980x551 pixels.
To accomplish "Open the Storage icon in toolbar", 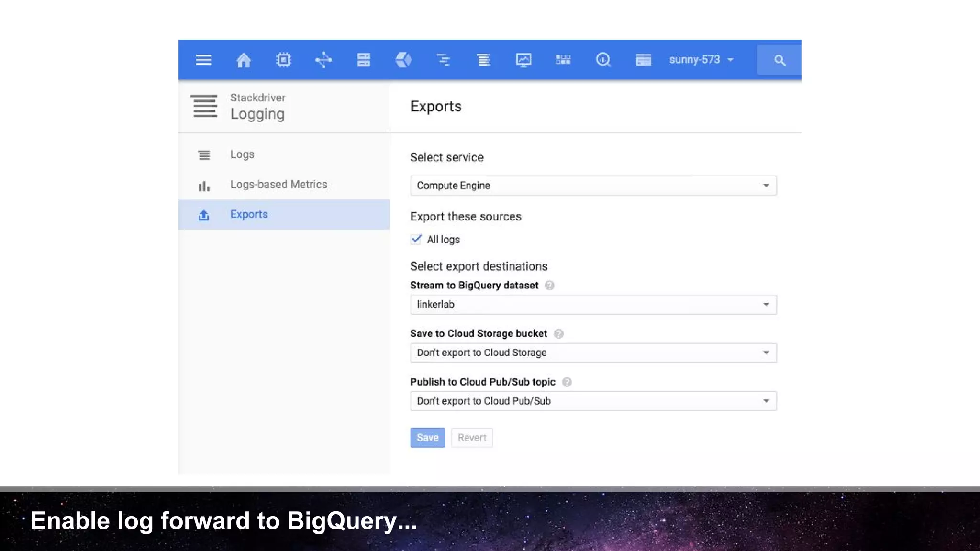I will (364, 60).
